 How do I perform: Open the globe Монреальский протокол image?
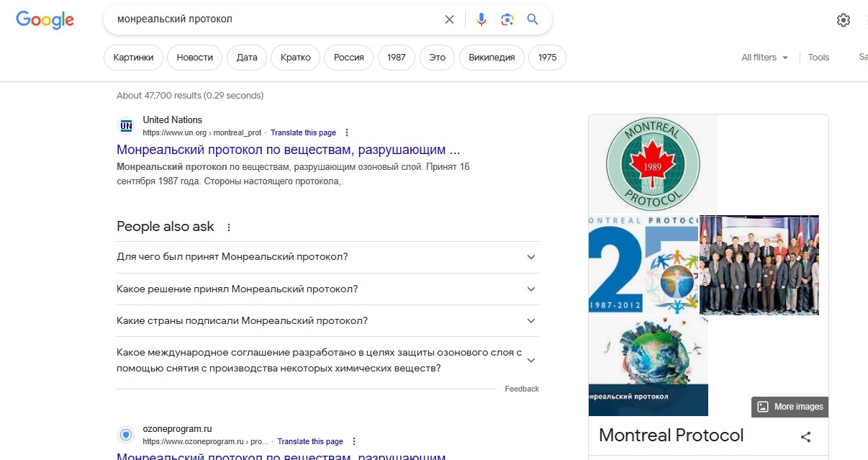pyautogui.click(x=648, y=366)
